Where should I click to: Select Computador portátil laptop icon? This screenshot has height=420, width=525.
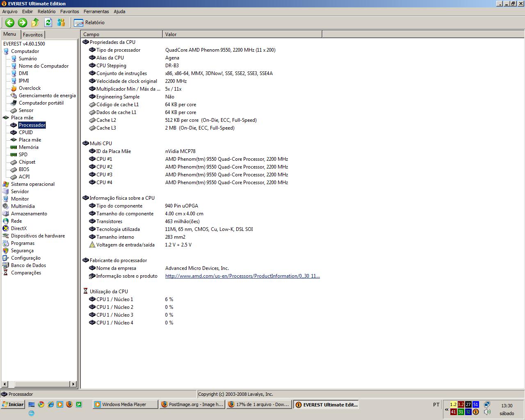(14, 103)
